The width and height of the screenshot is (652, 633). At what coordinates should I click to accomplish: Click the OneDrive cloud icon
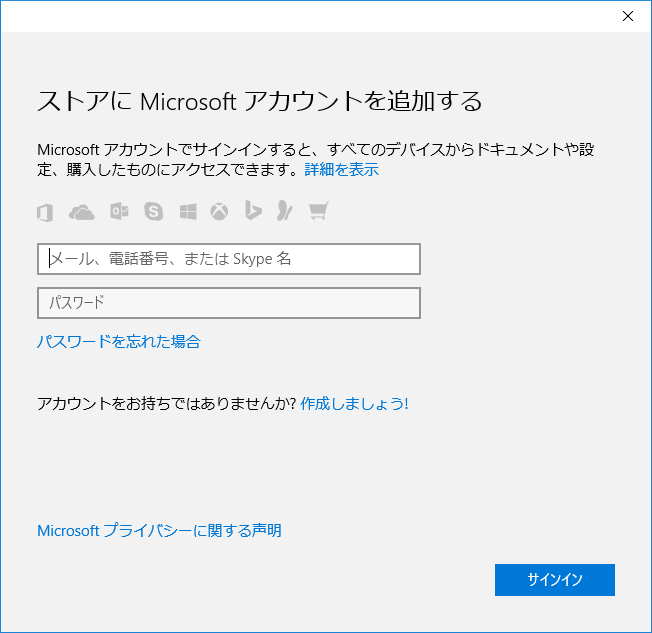[x=81, y=212]
